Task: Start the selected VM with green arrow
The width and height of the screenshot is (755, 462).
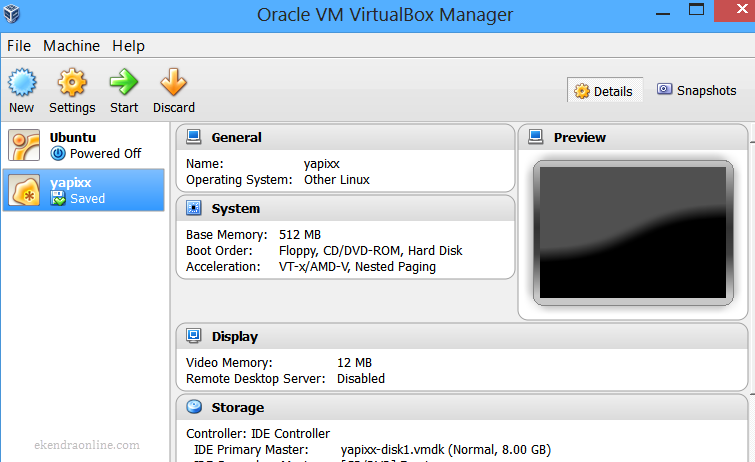Action: (x=124, y=82)
